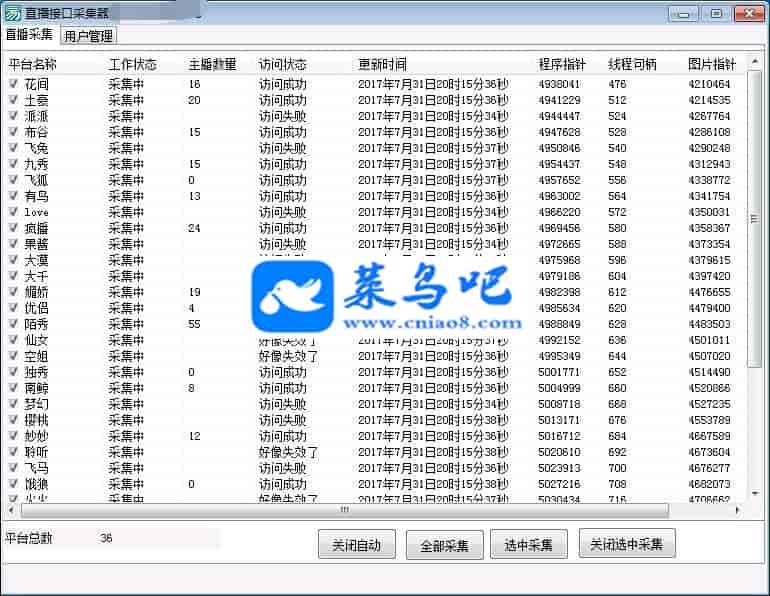
Task: Select the 空姐 platform name
Action: pos(36,356)
